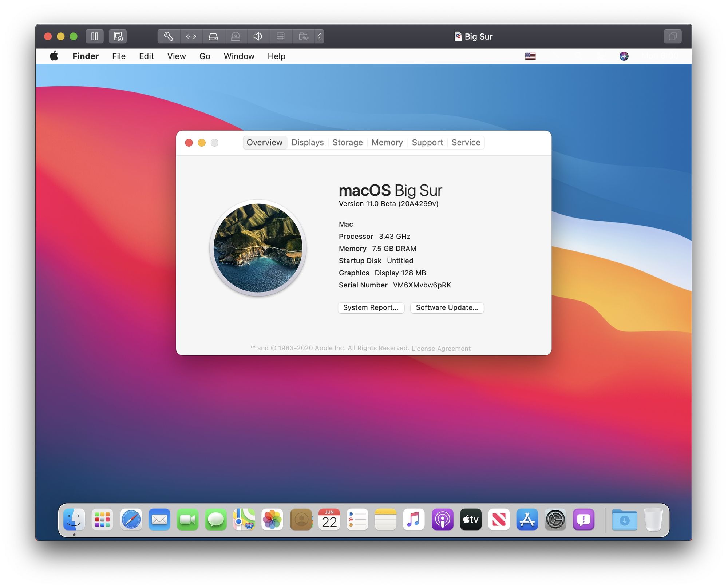
Task: Open Safari from the Dock
Action: click(x=131, y=520)
